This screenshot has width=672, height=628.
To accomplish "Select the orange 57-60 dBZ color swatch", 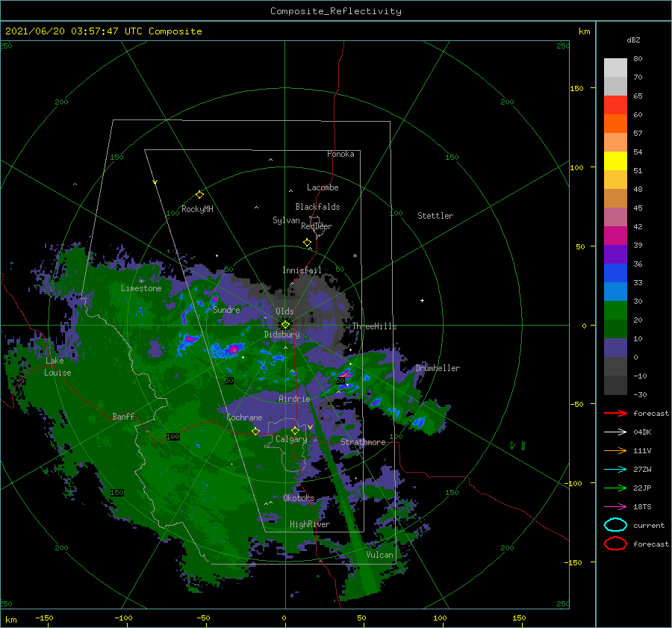I will tap(615, 124).
